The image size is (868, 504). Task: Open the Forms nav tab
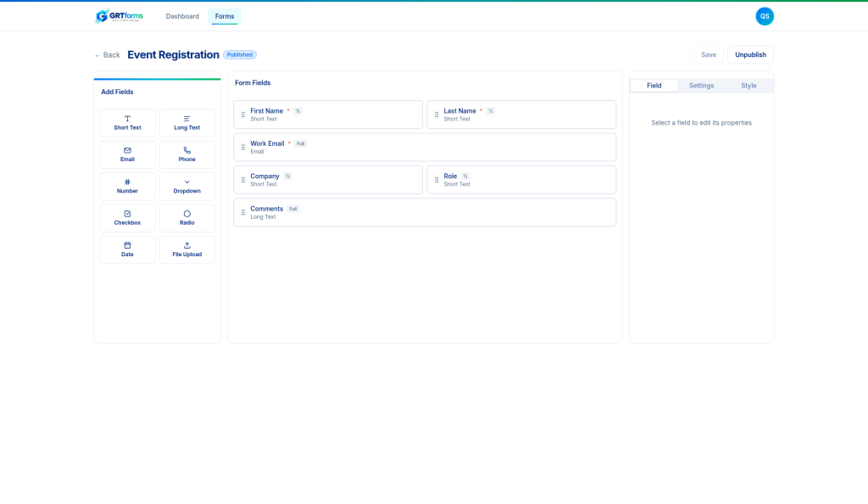coord(225,16)
